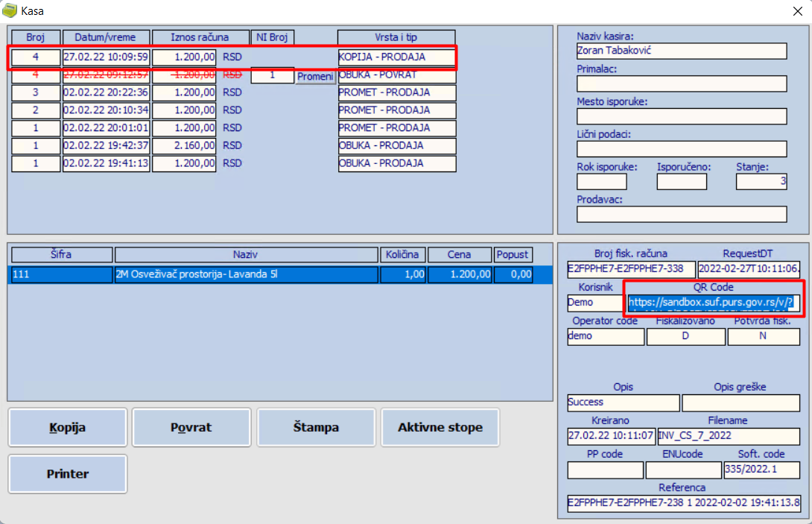Select the Lični podaci field
The height and width of the screenshot is (524, 812).
pos(682,149)
